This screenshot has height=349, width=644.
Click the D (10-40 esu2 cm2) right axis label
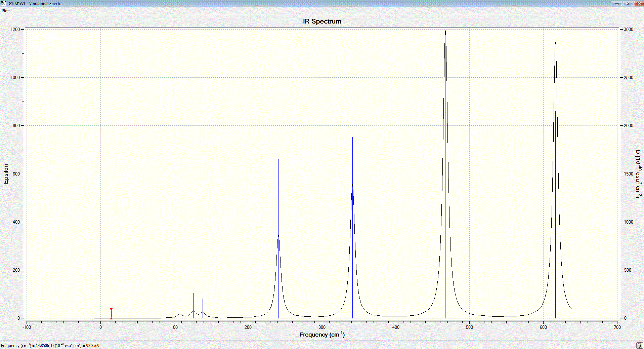coord(638,174)
